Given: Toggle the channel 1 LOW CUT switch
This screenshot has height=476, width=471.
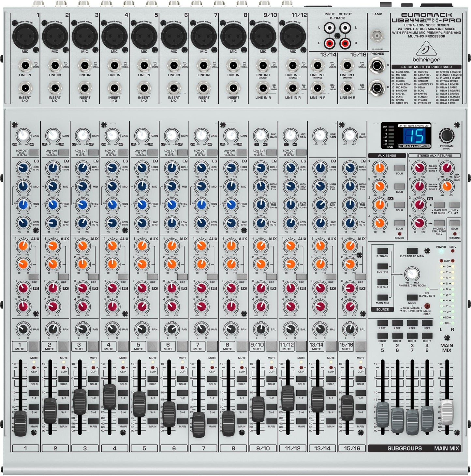Looking at the screenshot, I should [x=34, y=152].
